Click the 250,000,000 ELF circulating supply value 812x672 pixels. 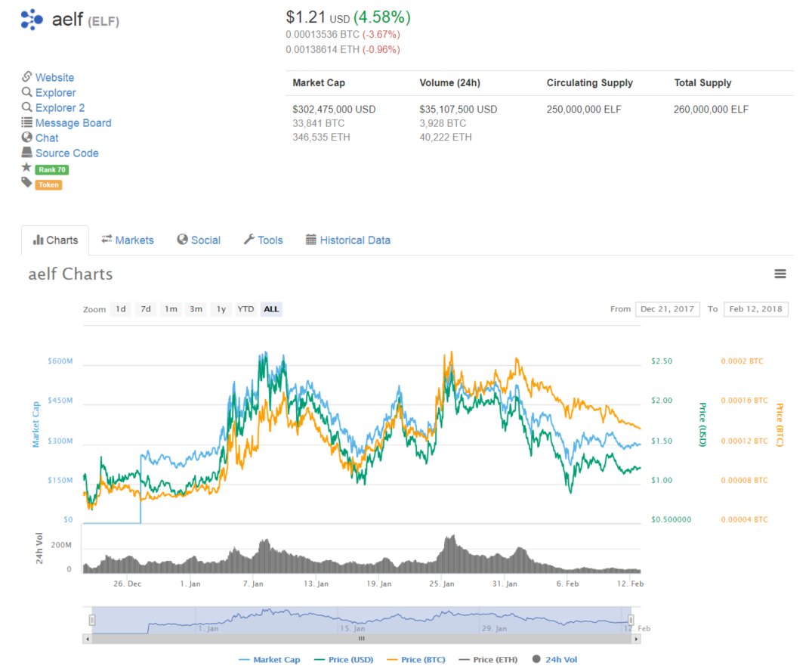584,110
